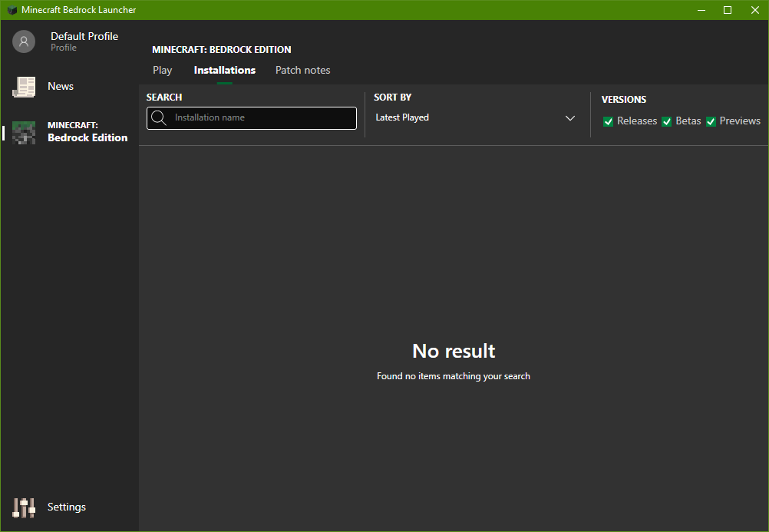769x532 pixels.
Task: Click the magnifier icon in the search box
Action: pyautogui.click(x=158, y=117)
